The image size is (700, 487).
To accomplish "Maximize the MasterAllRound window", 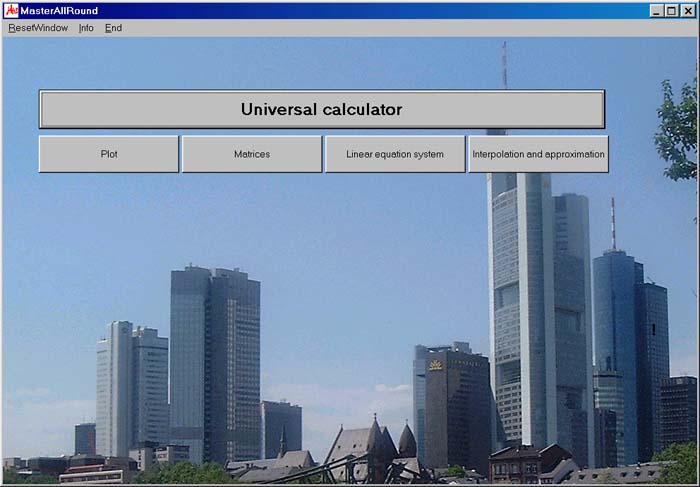I will [671, 11].
